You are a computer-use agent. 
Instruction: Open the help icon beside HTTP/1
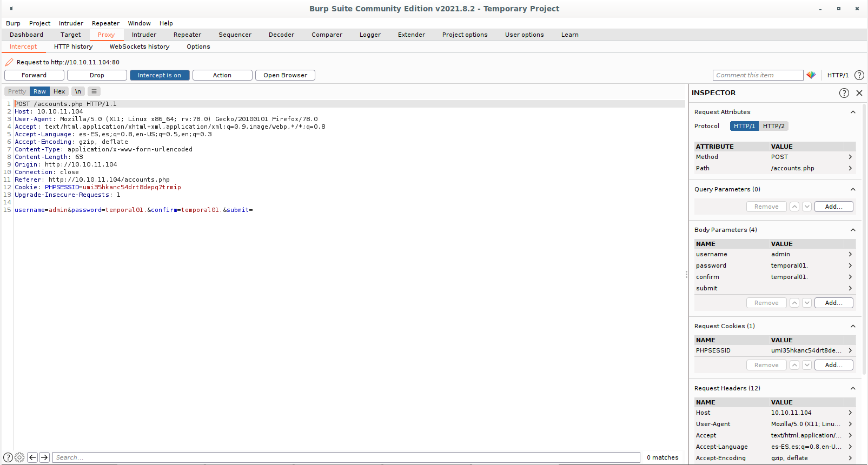coord(859,75)
